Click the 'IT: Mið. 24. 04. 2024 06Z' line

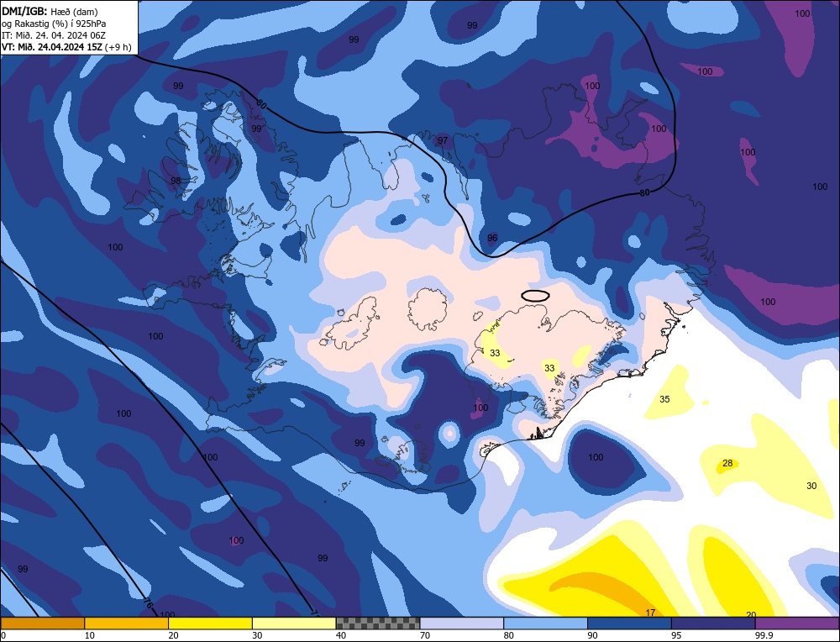click(54, 35)
